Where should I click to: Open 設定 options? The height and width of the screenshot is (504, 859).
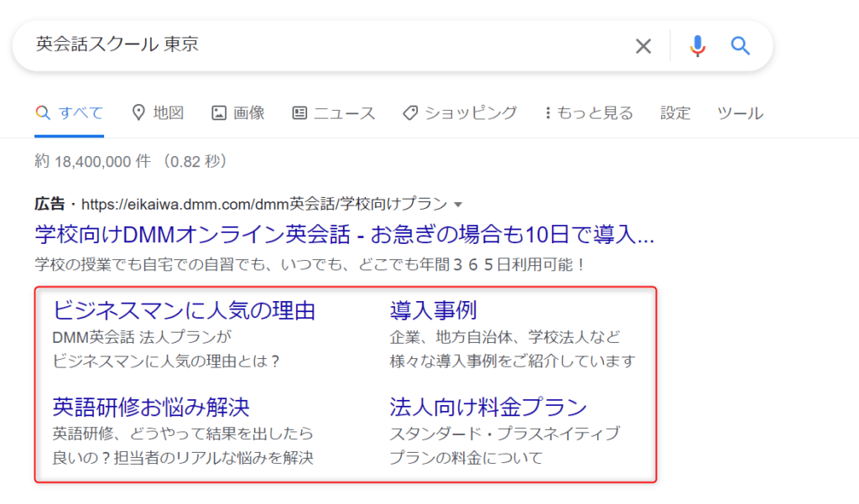(x=675, y=113)
